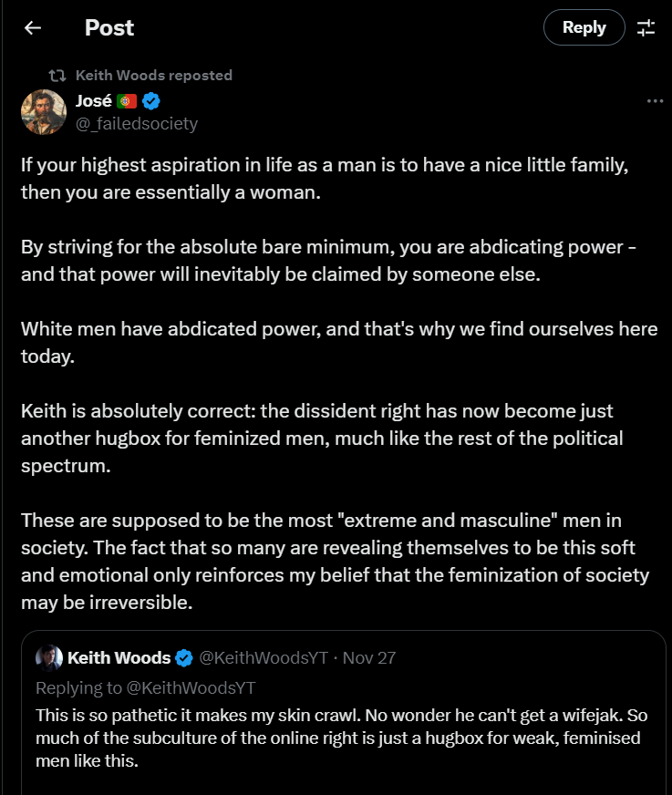
Task: Click José's profile avatar
Action: click(44, 112)
